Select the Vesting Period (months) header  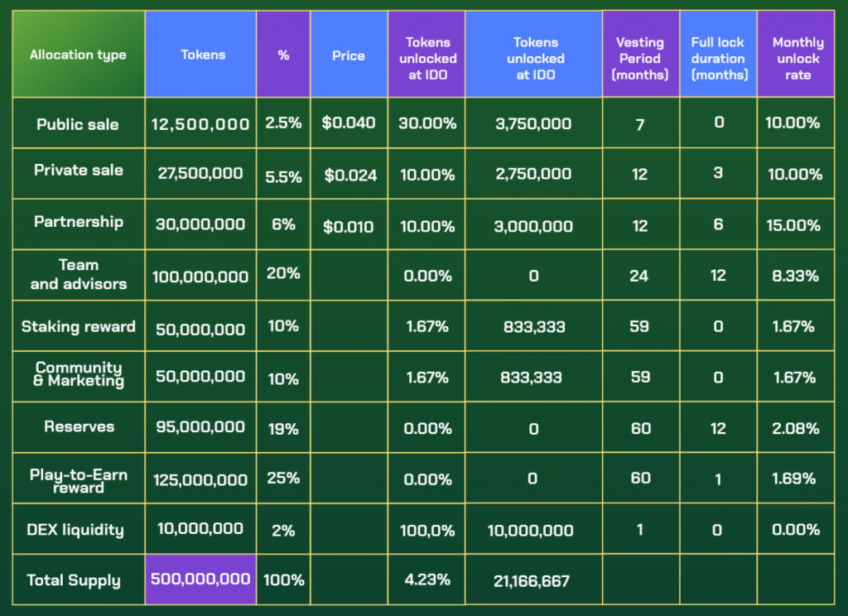tap(639, 59)
